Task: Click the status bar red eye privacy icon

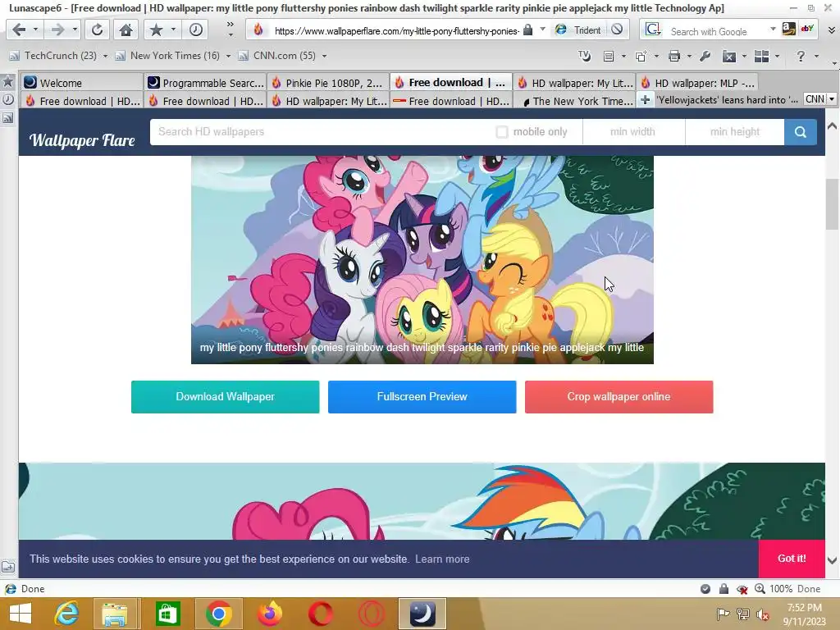Action: coord(742,589)
